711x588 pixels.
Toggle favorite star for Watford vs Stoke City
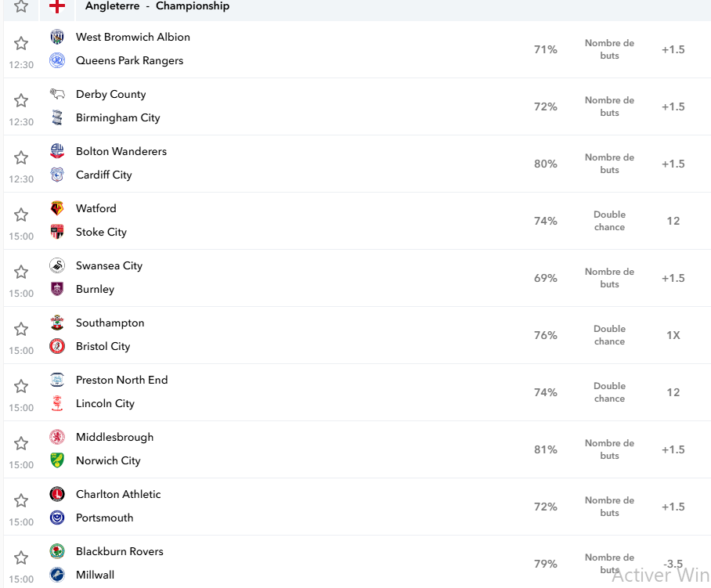click(21, 215)
